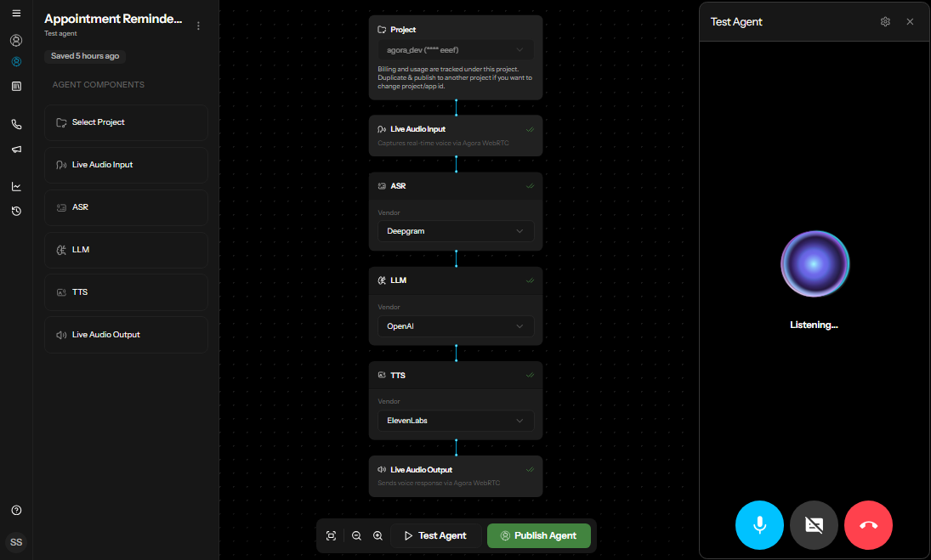Expand the TTS vendor ElevenLabs dropdown
The height and width of the screenshot is (560, 931).
tap(456, 420)
